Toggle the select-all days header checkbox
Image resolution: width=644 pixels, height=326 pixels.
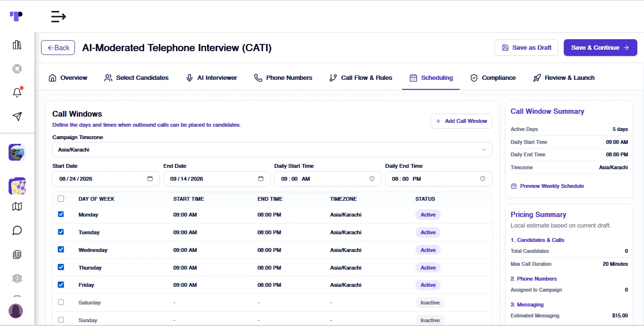(61, 199)
